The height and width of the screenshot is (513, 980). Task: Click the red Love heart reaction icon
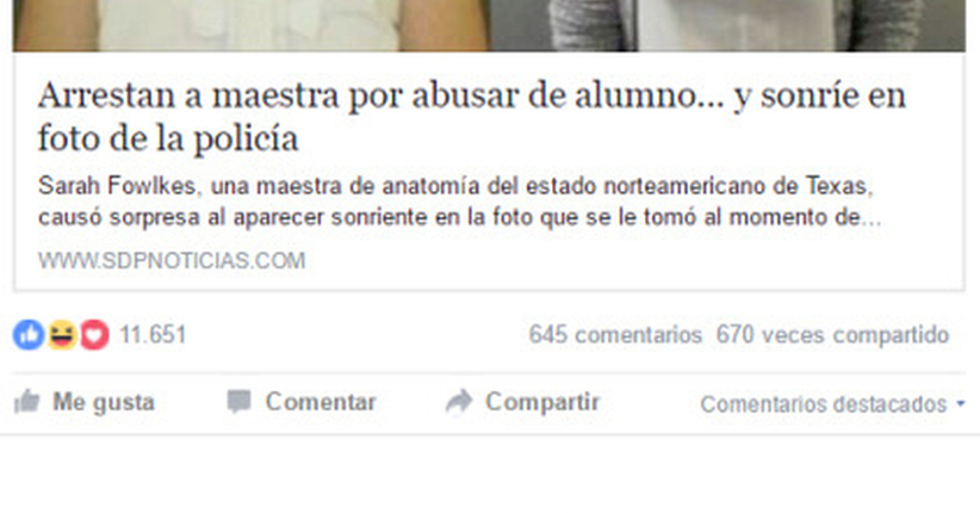(x=94, y=335)
